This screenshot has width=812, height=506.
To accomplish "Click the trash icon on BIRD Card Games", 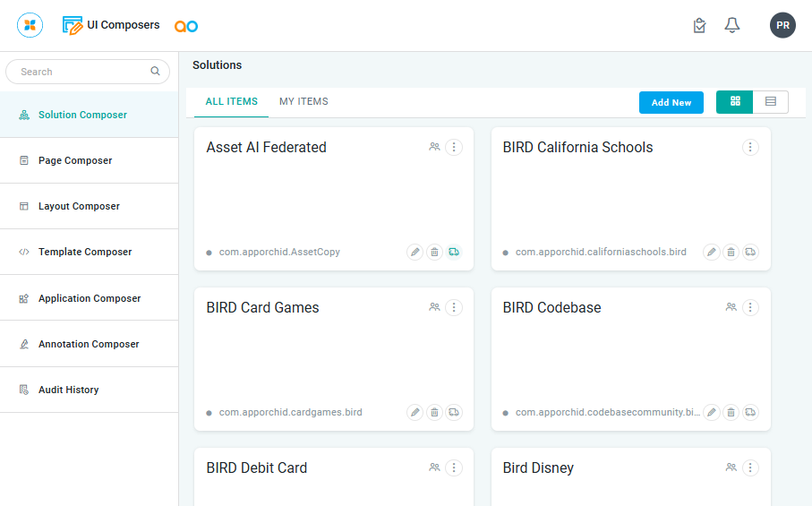I will (434, 413).
